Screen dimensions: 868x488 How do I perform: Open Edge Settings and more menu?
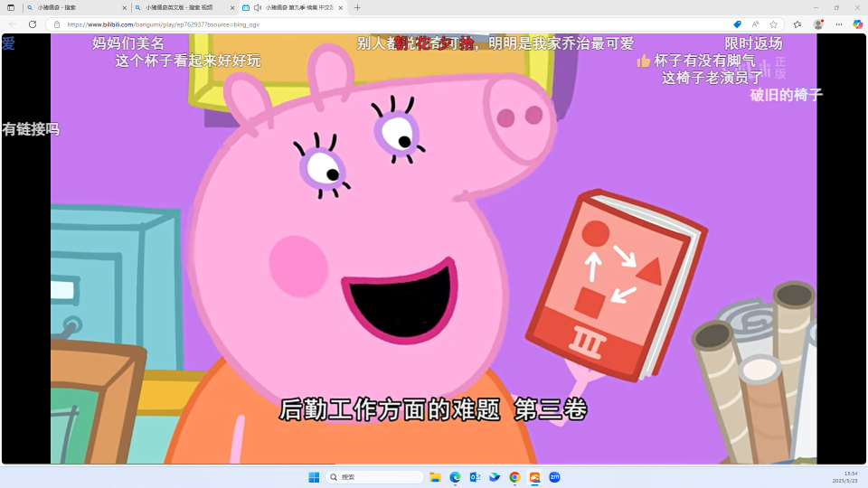pyautogui.click(x=839, y=24)
